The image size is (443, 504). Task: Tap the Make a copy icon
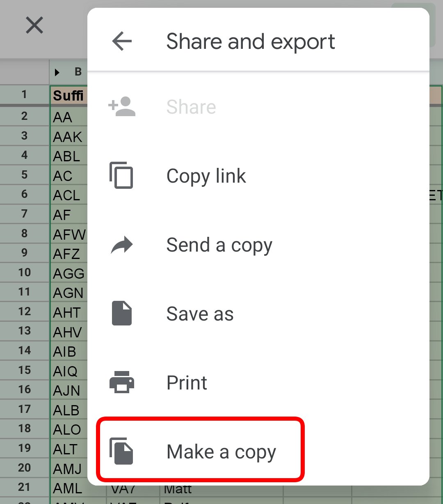click(x=121, y=451)
